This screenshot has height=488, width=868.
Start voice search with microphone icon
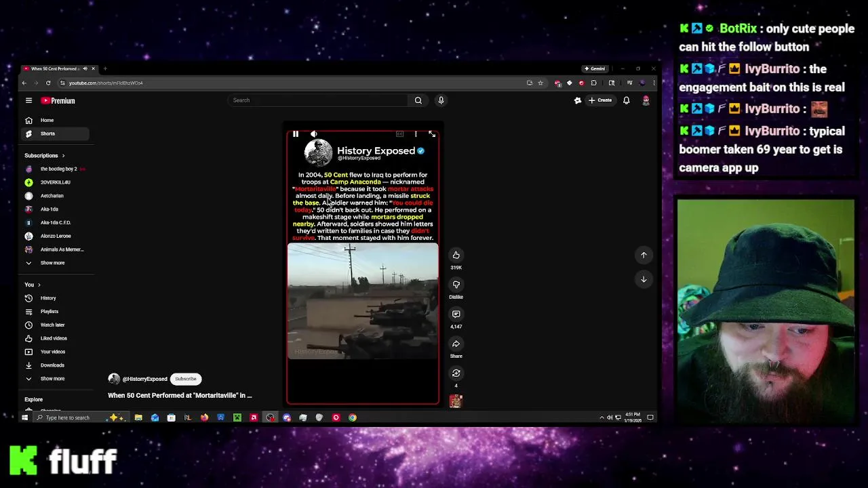(x=441, y=100)
